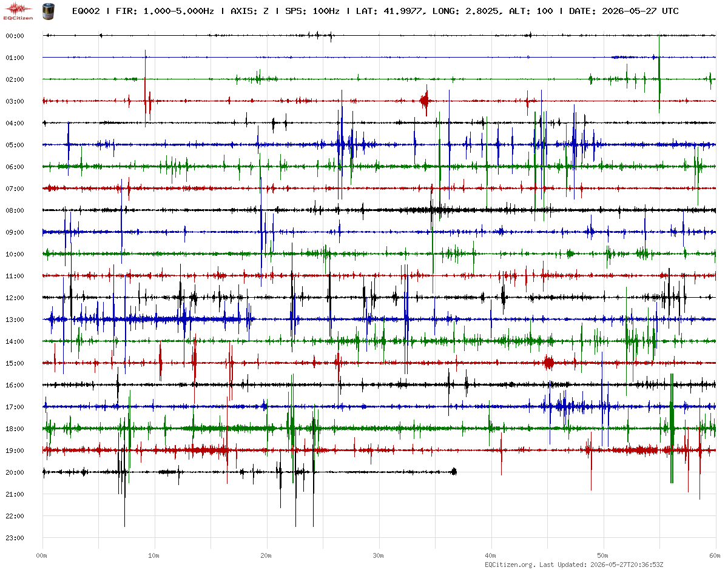Click the DATE 2026-05-27 UTC header text

pyautogui.click(x=624, y=11)
